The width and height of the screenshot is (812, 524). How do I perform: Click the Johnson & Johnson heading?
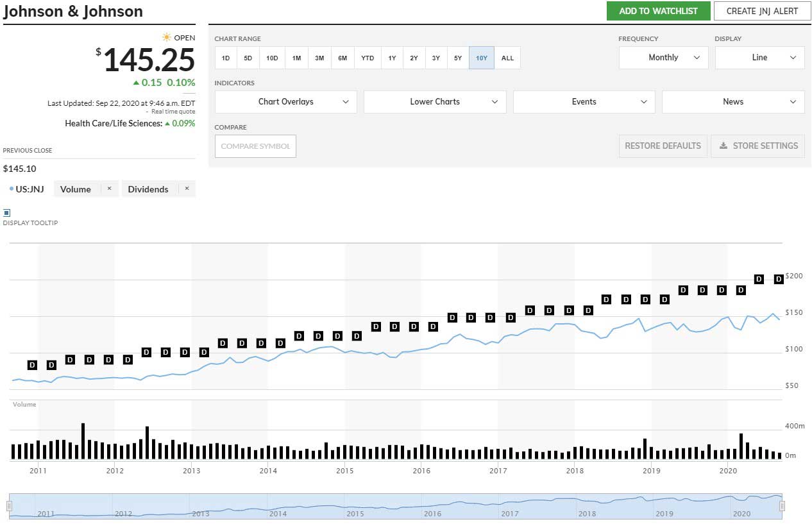pos(73,12)
